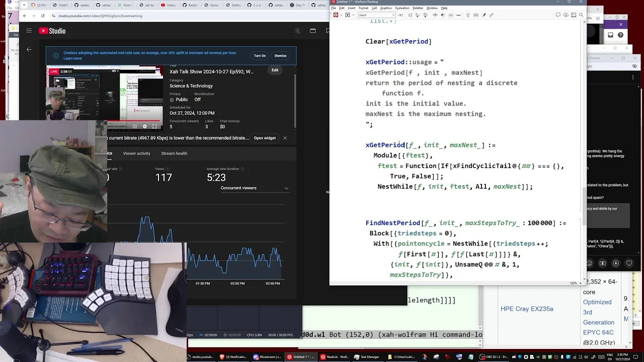Open the Wolfram chat bubble icon
Viewport: 644px width, 362px height.
[558, 15]
